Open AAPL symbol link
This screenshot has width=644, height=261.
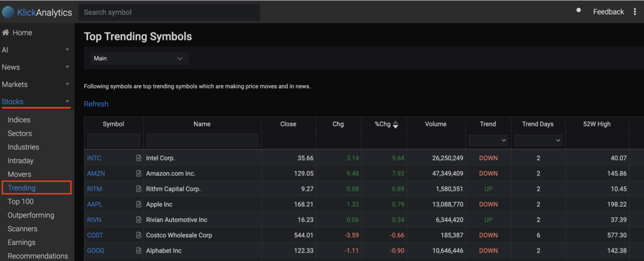(x=94, y=204)
